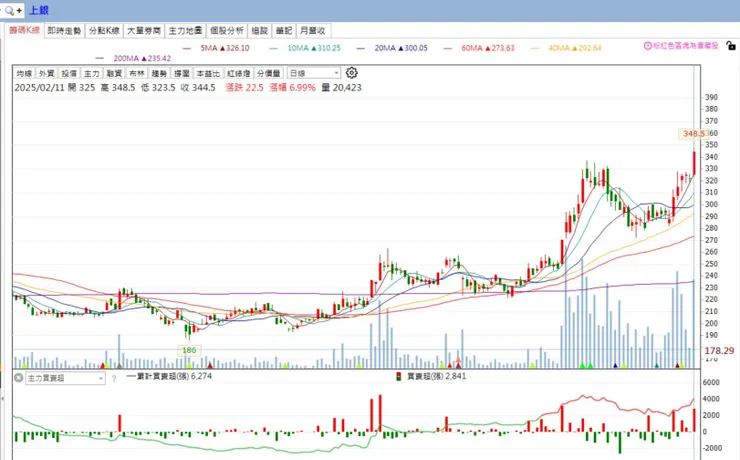Toggle the 均線 indicator button
The width and height of the screenshot is (740, 460).
tap(24, 73)
